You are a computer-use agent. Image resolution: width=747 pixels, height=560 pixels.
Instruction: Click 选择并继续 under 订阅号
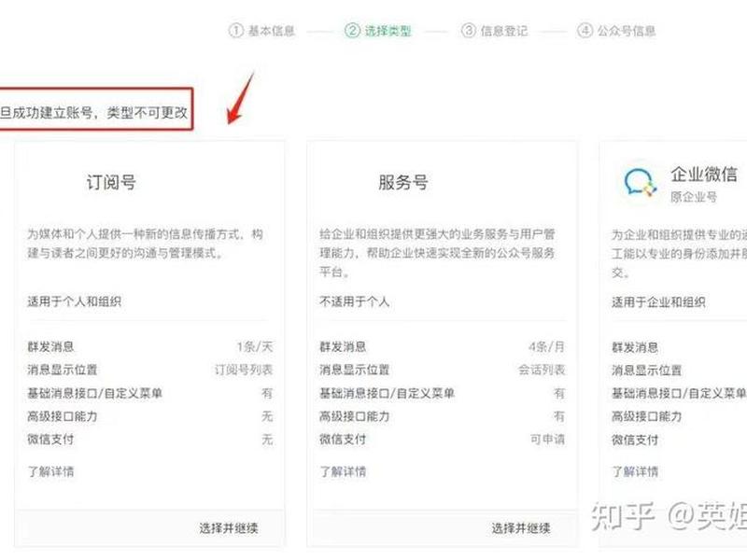click(229, 527)
